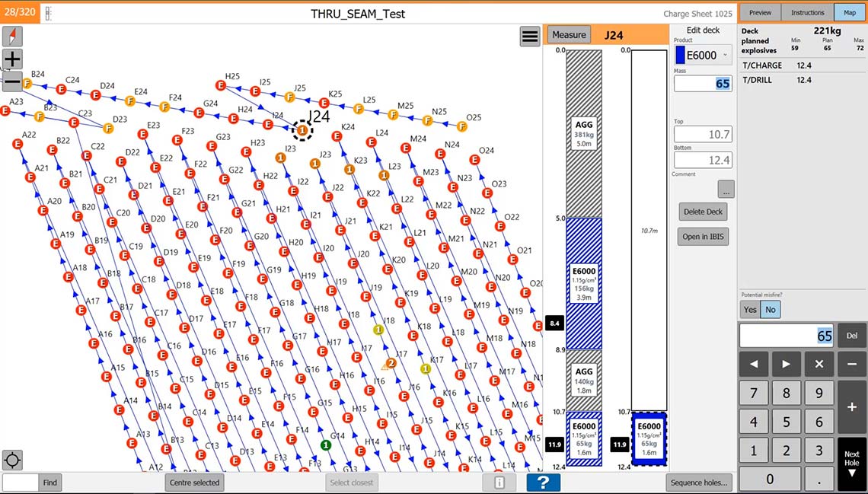The image size is (868, 494).
Task: Click the info icon in bottom bar
Action: pos(499,483)
